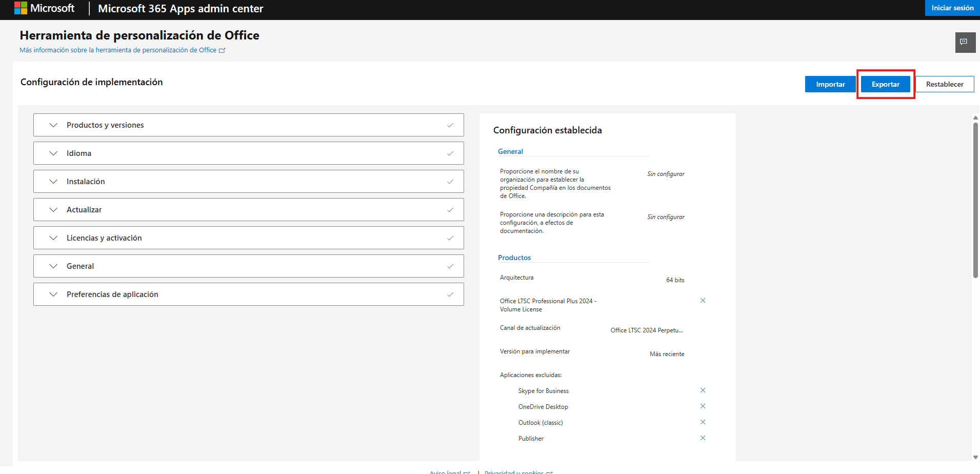
Task: Click 'Herramienta de personalización de Office' title
Action: [x=139, y=35]
